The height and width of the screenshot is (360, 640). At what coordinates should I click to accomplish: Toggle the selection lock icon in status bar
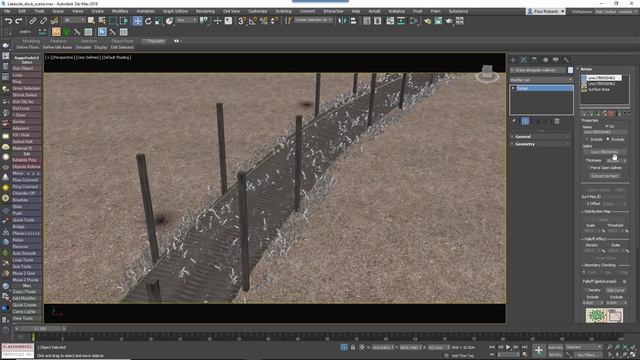coord(353,347)
